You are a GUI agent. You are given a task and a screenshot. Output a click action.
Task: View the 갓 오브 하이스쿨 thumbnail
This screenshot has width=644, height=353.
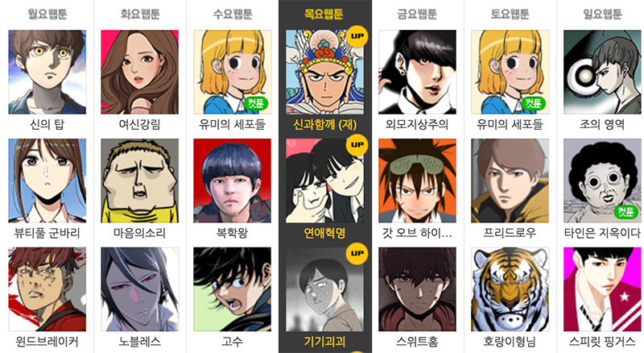click(417, 181)
